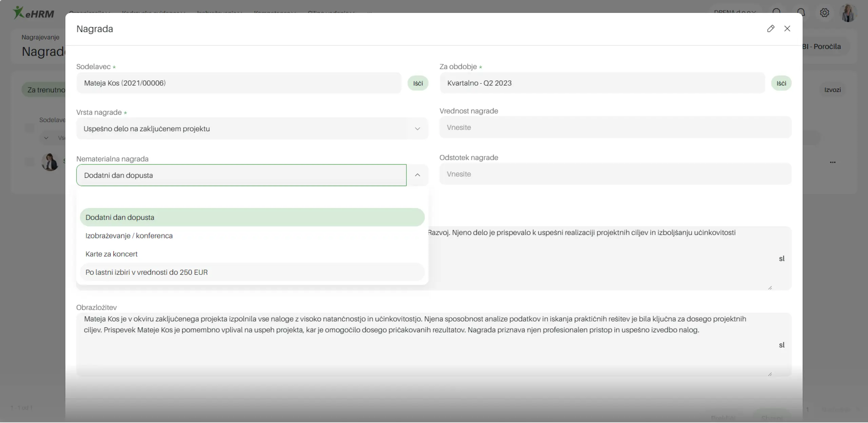Click Išči button next to Za obdobje field
Viewport: 868px width, 423px height.
pyautogui.click(x=781, y=83)
